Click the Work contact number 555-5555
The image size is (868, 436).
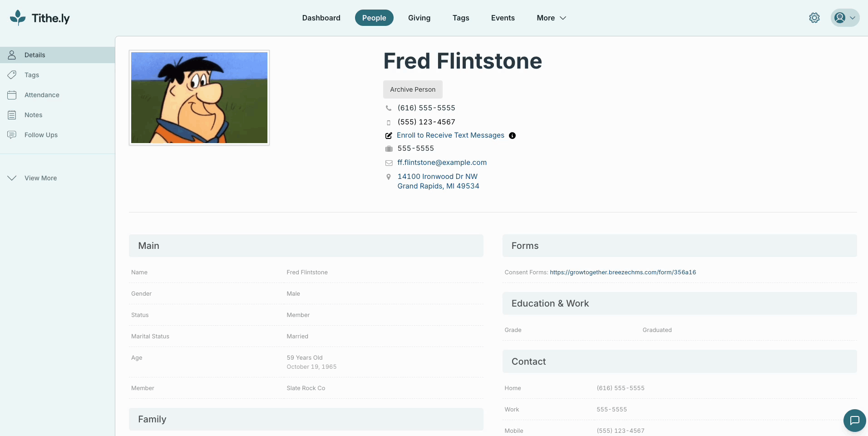click(x=612, y=410)
